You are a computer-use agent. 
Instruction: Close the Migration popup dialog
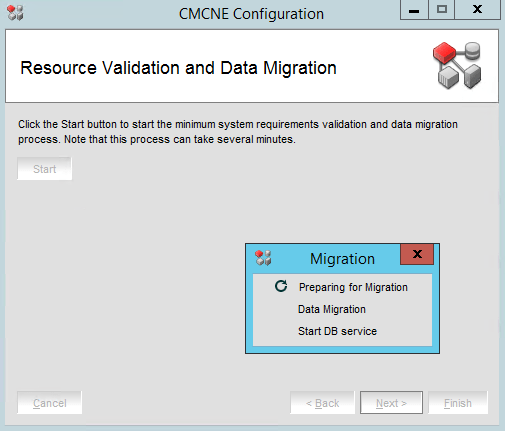click(x=417, y=254)
